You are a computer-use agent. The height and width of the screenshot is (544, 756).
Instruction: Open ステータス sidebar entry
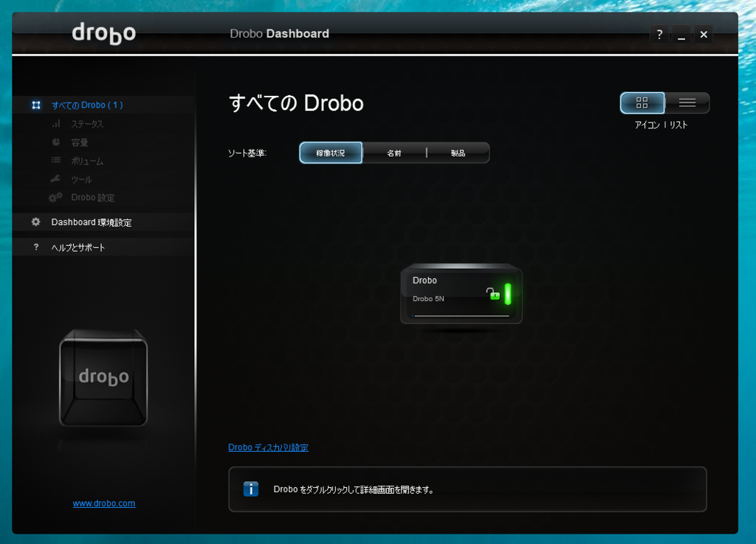pos(87,124)
